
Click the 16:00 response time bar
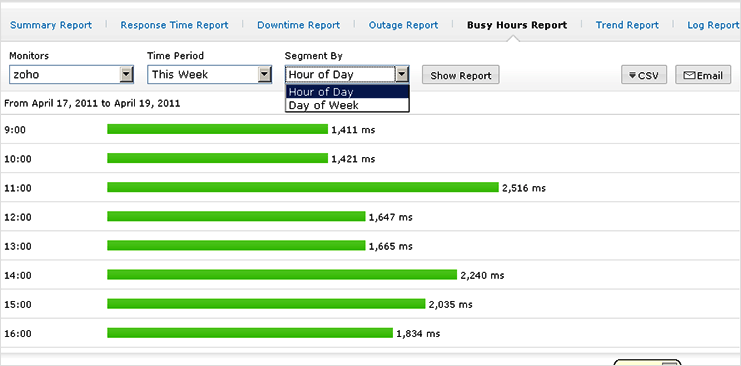250,333
